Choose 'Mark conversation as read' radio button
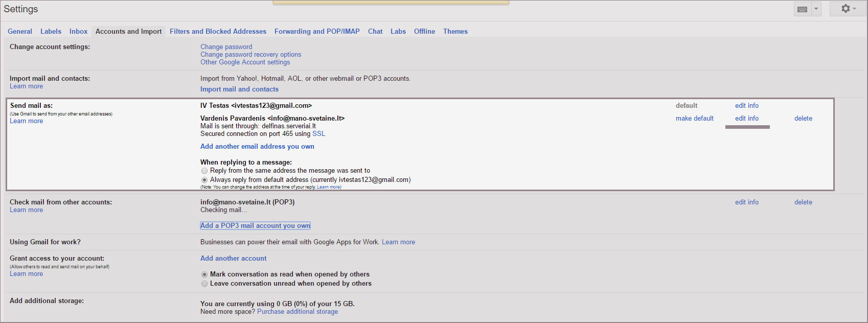 [x=204, y=274]
